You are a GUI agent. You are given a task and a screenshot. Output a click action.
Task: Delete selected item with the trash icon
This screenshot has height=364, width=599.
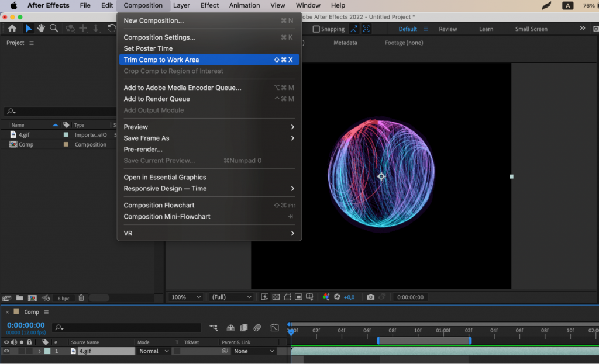(81, 297)
